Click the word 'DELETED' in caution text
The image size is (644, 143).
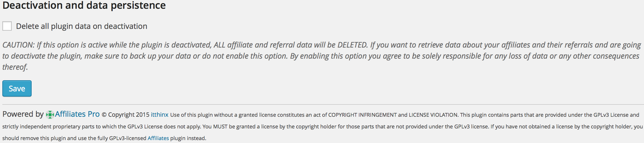pyautogui.click(x=352, y=45)
